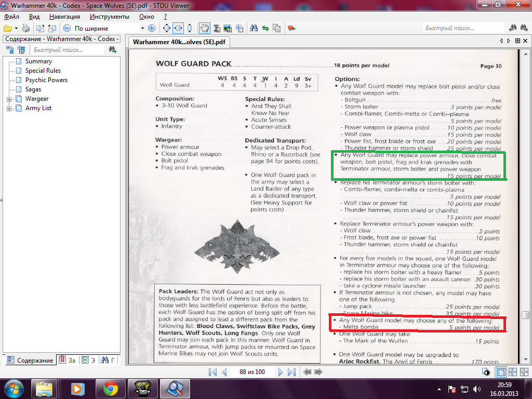This screenshot has width=532, height=399.
Task: Select the fit height view icon
Action: 190,28
